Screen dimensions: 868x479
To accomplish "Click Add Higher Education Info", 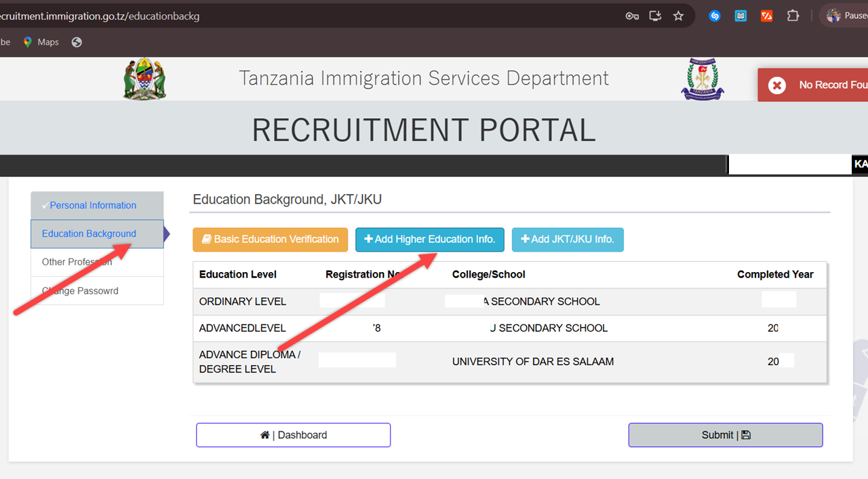I will (x=429, y=240).
